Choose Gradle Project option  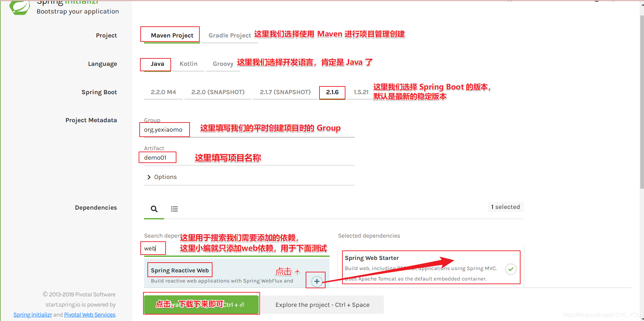pos(230,35)
